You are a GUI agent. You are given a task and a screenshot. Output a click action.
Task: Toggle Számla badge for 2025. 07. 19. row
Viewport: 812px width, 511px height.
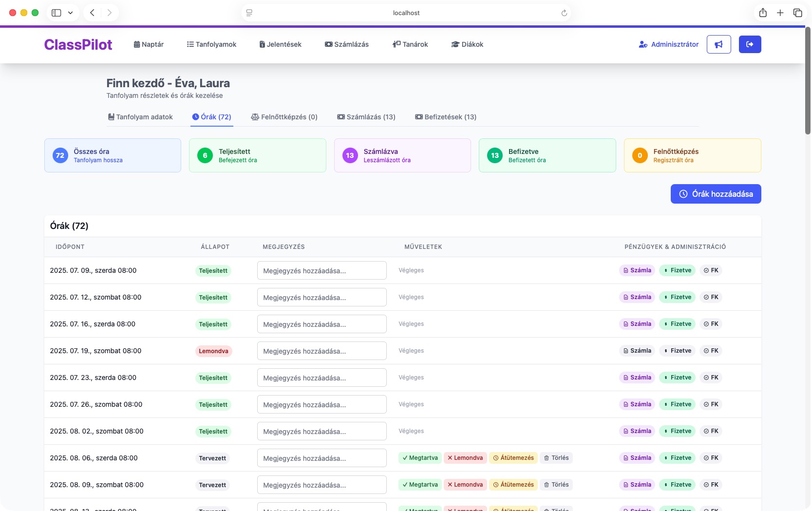coord(637,351)
